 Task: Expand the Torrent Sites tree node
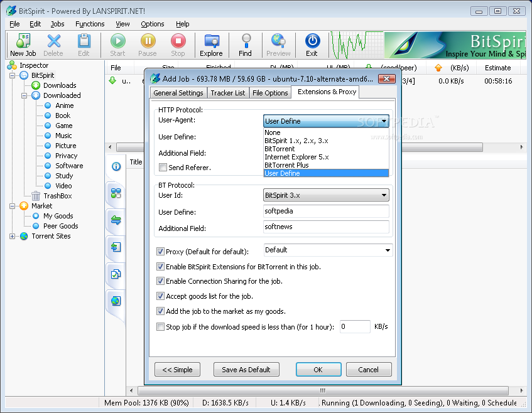tap(12, 237)
